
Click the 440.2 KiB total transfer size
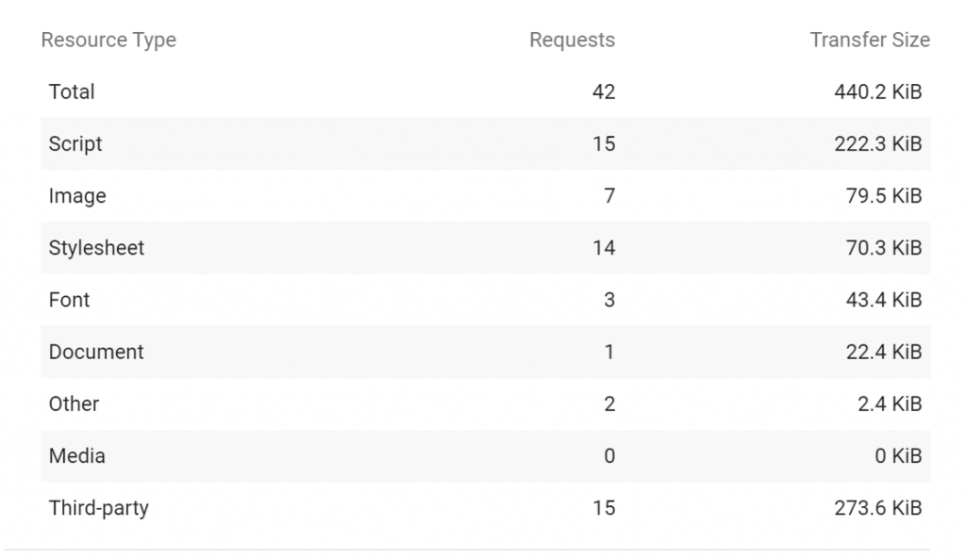click(x=878, y=91)
